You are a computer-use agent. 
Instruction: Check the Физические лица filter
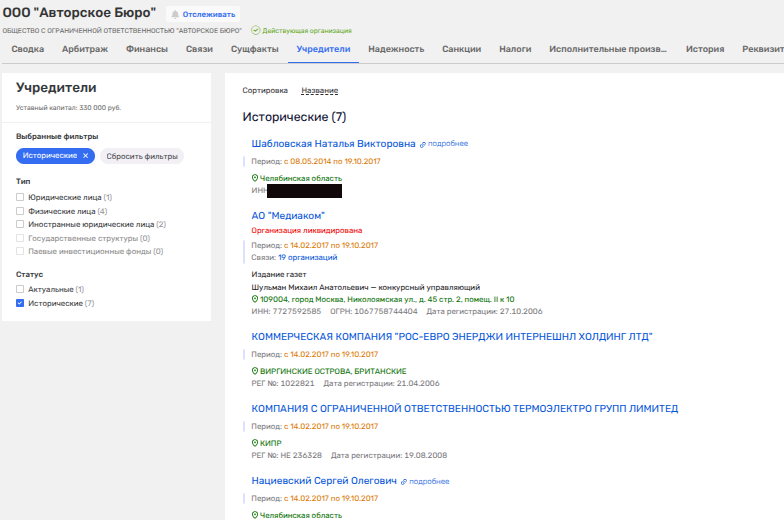tap(20, 211)
